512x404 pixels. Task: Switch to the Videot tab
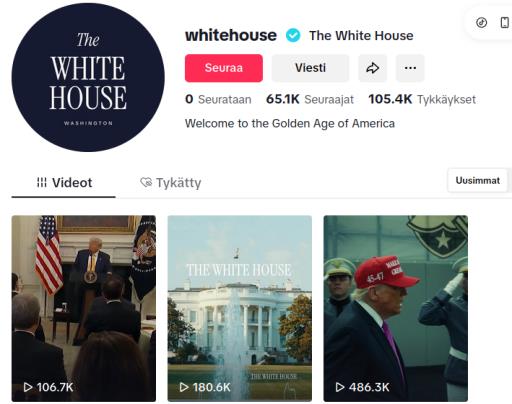tap(64, 183)
